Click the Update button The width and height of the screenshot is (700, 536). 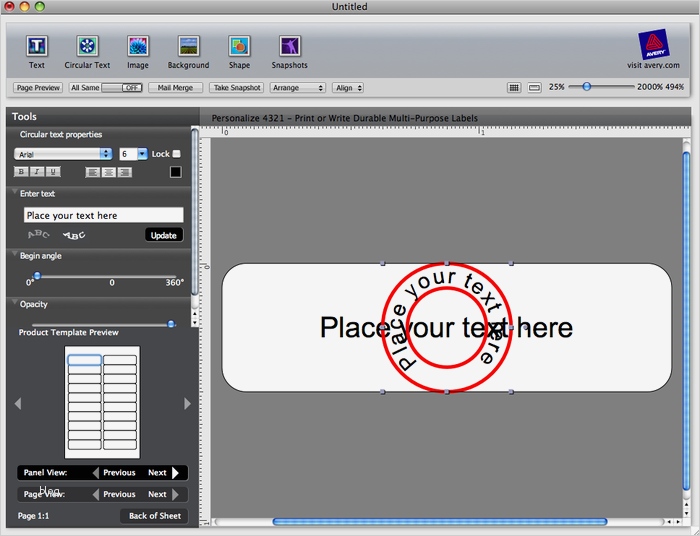(x=164, y=235)
